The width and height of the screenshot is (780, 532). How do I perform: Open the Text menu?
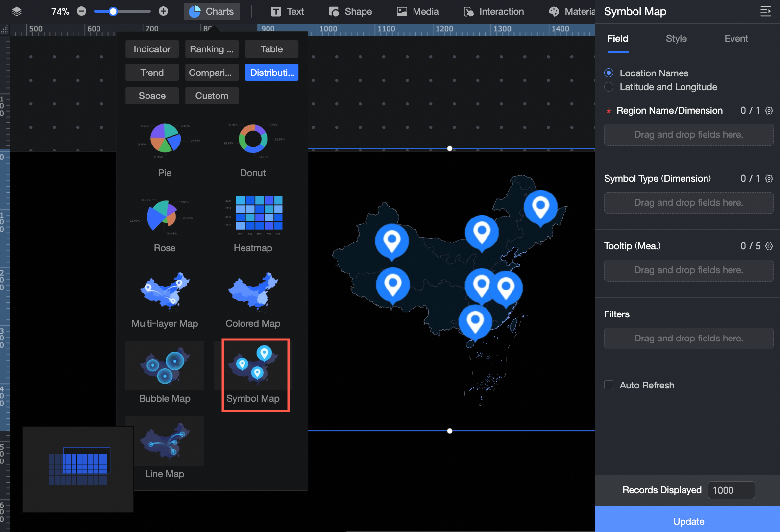(288, 11)
